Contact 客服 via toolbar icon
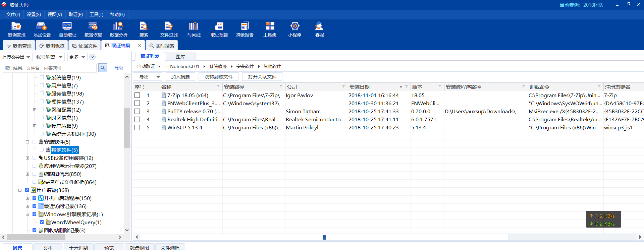 tap(319, 29)
